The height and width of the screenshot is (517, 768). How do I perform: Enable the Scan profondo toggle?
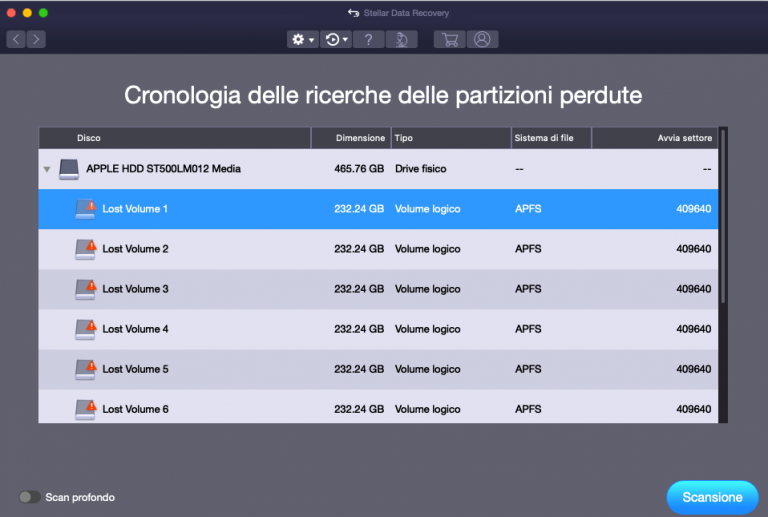(x=29, y=497)
